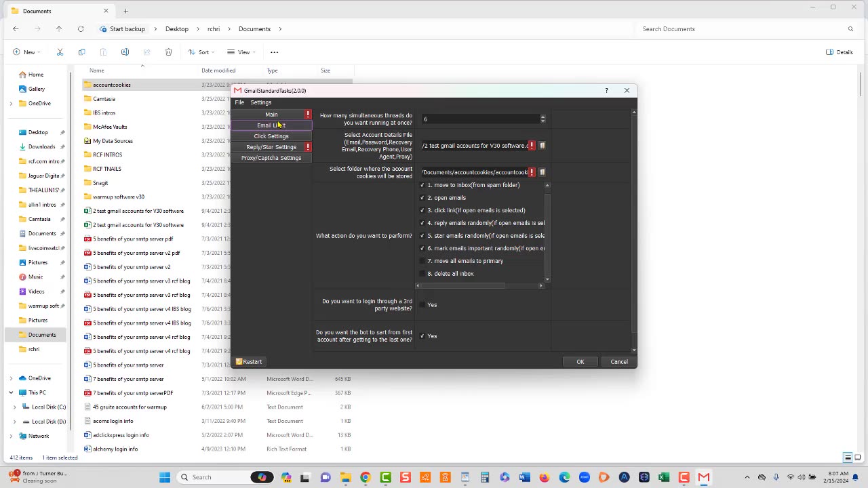Select the Main settings tab

coord(271,115)
